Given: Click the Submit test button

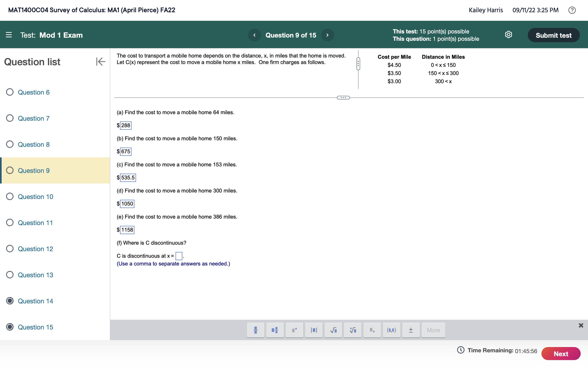Looking at the screenshot, I should point(553,35).
